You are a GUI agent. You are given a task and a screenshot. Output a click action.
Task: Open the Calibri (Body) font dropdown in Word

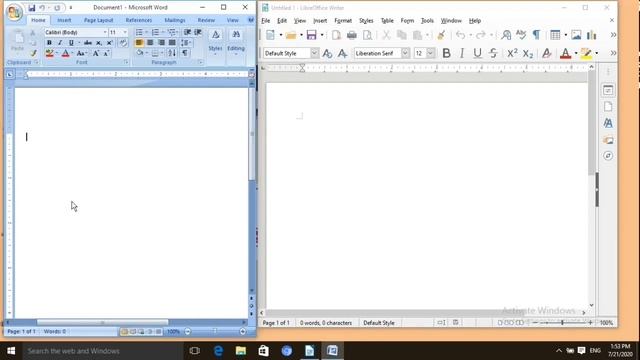point(105,32)
